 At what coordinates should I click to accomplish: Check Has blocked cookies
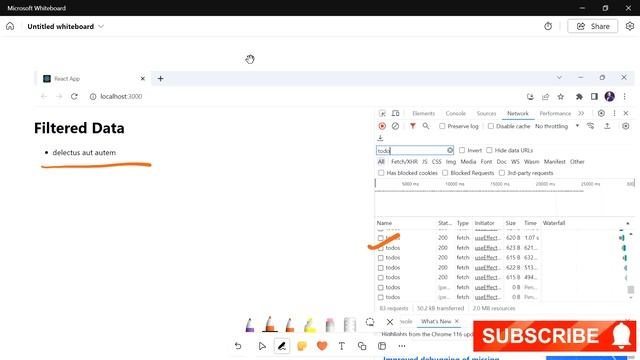click(381, 173)
